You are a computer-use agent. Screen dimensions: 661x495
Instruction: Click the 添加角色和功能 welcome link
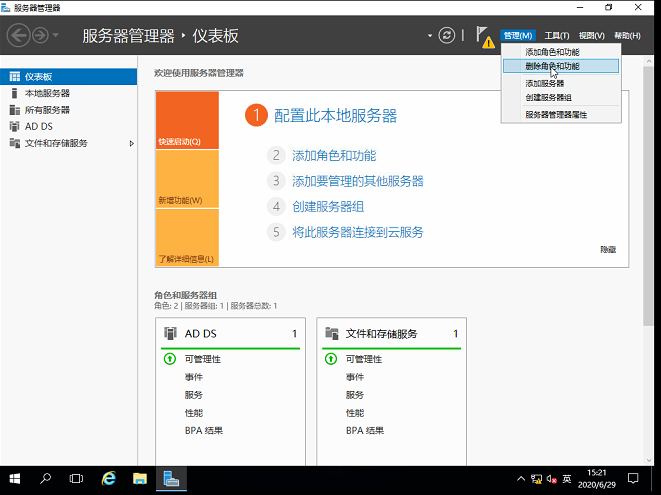[x=334, y=156]
